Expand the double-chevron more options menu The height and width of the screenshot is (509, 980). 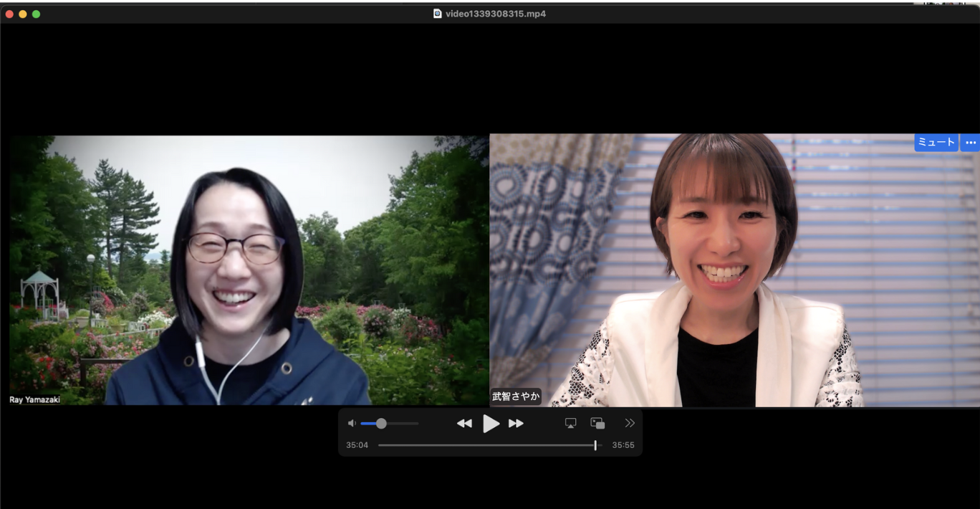pyautogui.click(x=630, y=424)
